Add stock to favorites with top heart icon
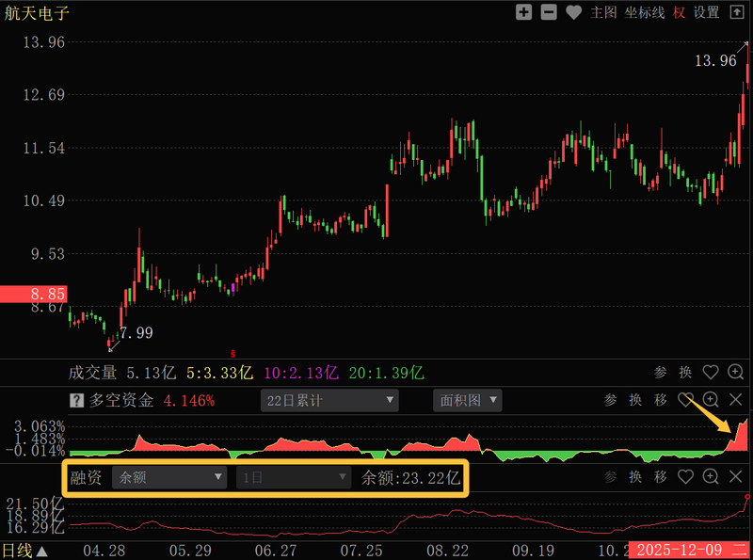This screenshot has height=560, width=753. pyautogui.click(x=573, y=12)
